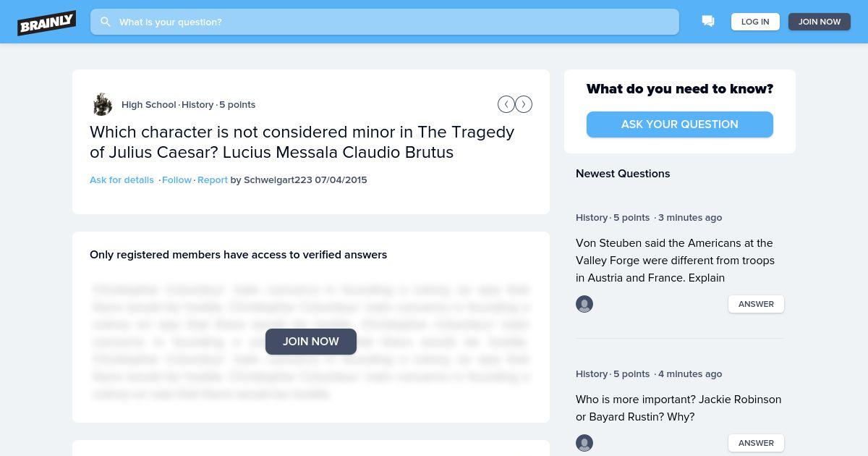Open the History category link in the question header
Screen dimensions: 868x456
[x=197, y=104]
